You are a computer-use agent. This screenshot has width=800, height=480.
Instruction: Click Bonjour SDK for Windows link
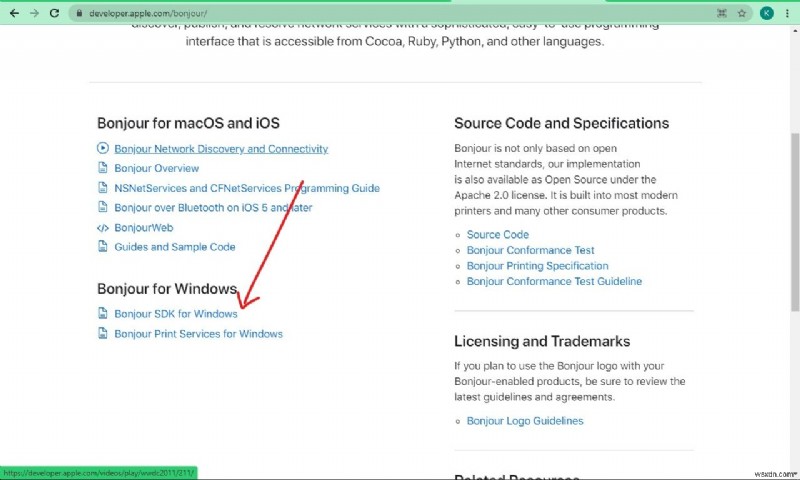pyautogui.click(x=175, y=314)
